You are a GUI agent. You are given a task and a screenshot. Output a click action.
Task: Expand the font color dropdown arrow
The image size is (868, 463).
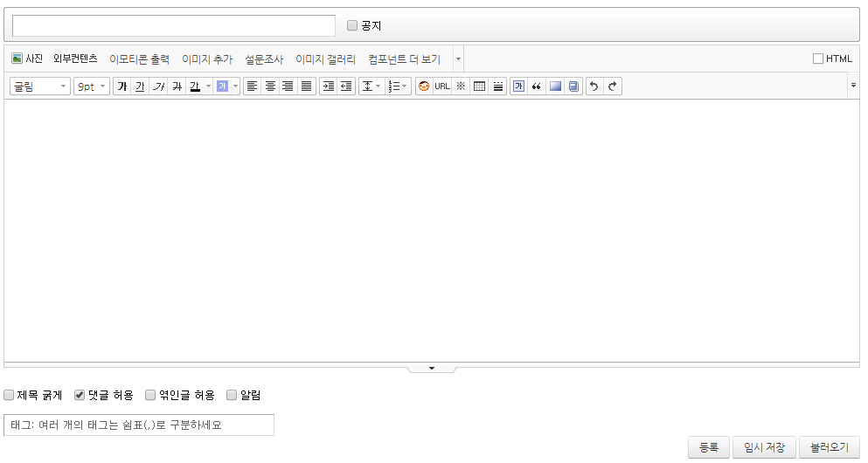coord(208,86)
